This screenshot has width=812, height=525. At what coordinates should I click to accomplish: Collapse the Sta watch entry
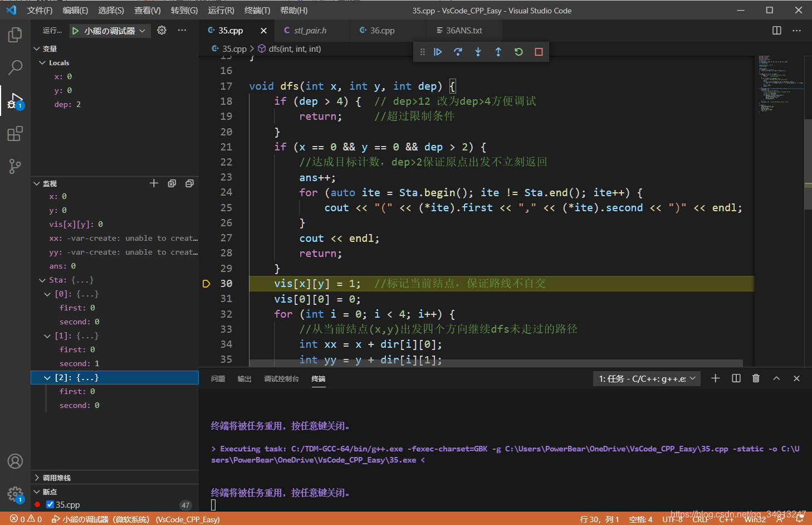pyautogui.click(x=42, y=280)
